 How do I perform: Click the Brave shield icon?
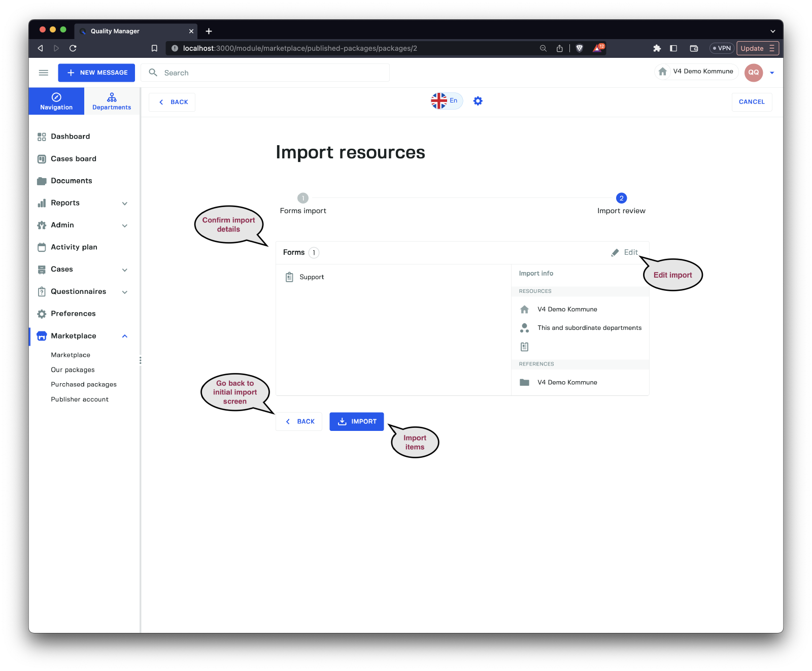pyautogui.click(x=580, y=48)
